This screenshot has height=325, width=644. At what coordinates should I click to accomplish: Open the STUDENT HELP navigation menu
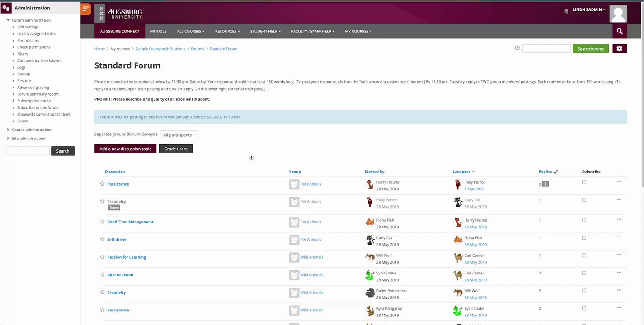266,31
